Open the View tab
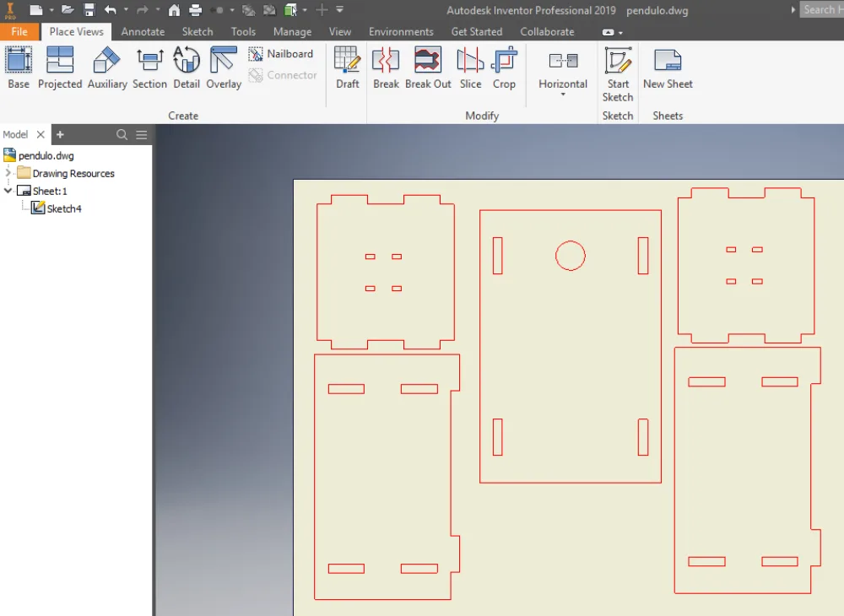 click(339, 32)
